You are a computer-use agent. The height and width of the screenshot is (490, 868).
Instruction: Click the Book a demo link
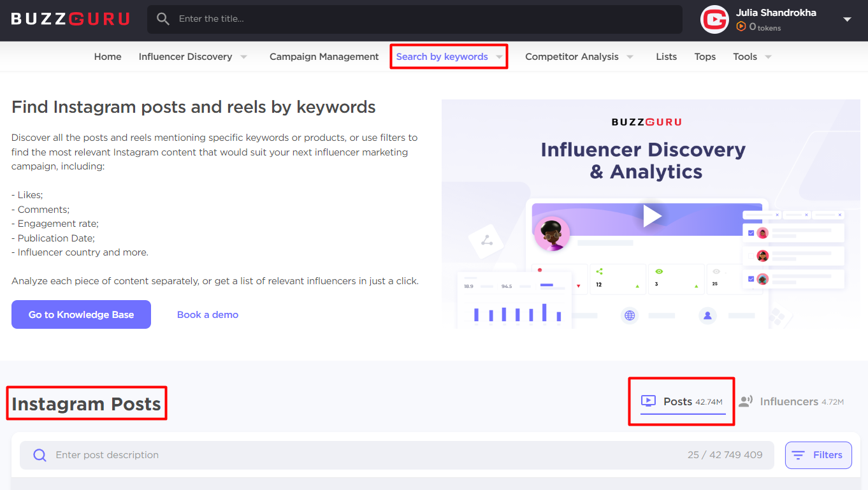point(208,315)
